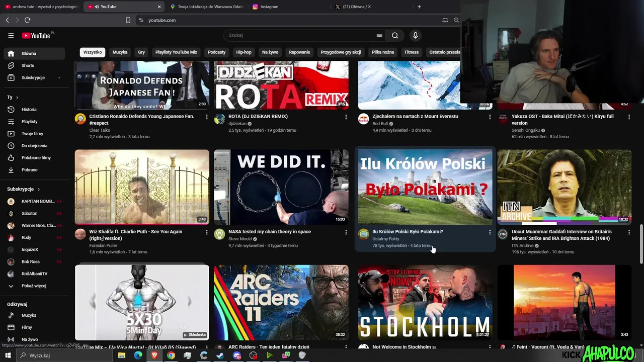Launch Steam from the taskbar

(x=220, y=355)
